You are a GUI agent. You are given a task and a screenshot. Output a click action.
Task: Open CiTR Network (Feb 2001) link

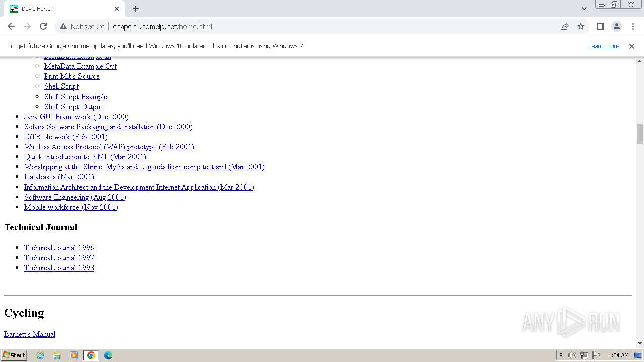[66, 137]
